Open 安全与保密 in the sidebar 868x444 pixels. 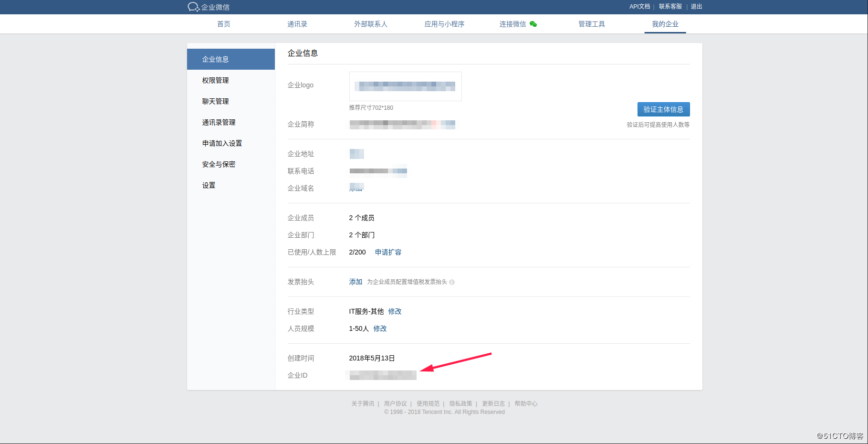pyautogui.click(x=231, y=164)
